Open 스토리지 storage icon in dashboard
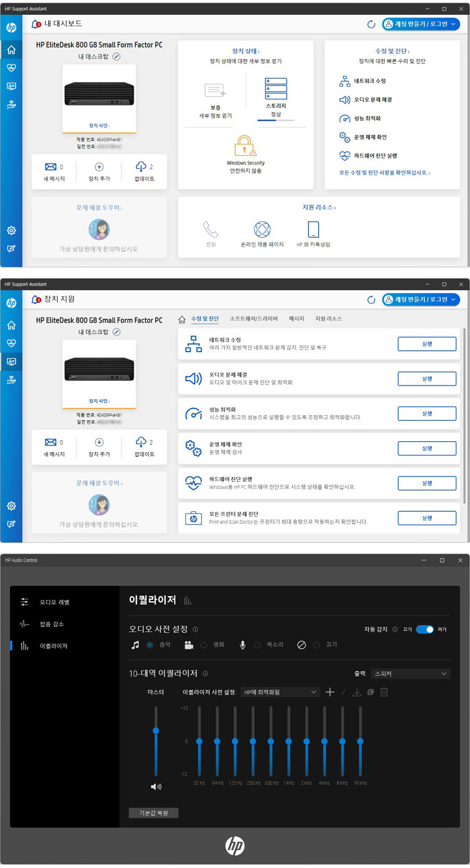 (x=276, y=89)
